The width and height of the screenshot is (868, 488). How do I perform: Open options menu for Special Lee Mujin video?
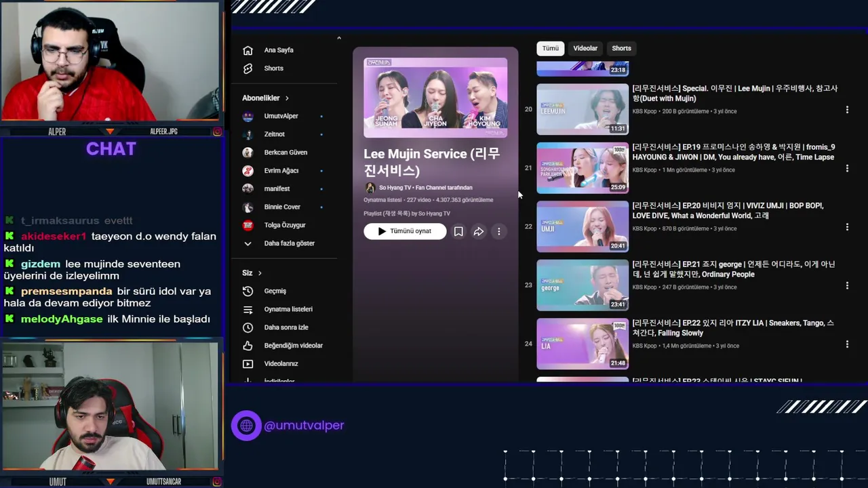847,110
